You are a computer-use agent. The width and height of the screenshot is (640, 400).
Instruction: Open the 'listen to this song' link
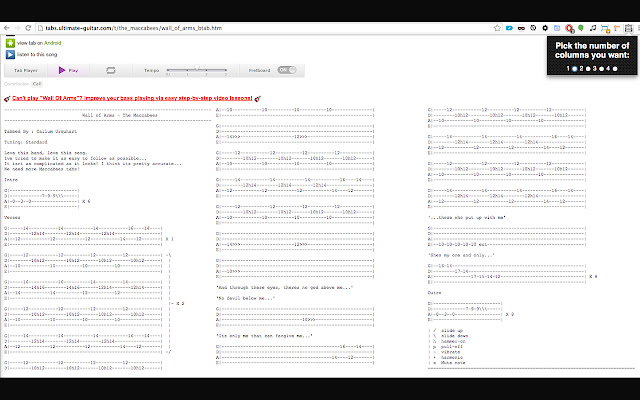click(37, 54)
